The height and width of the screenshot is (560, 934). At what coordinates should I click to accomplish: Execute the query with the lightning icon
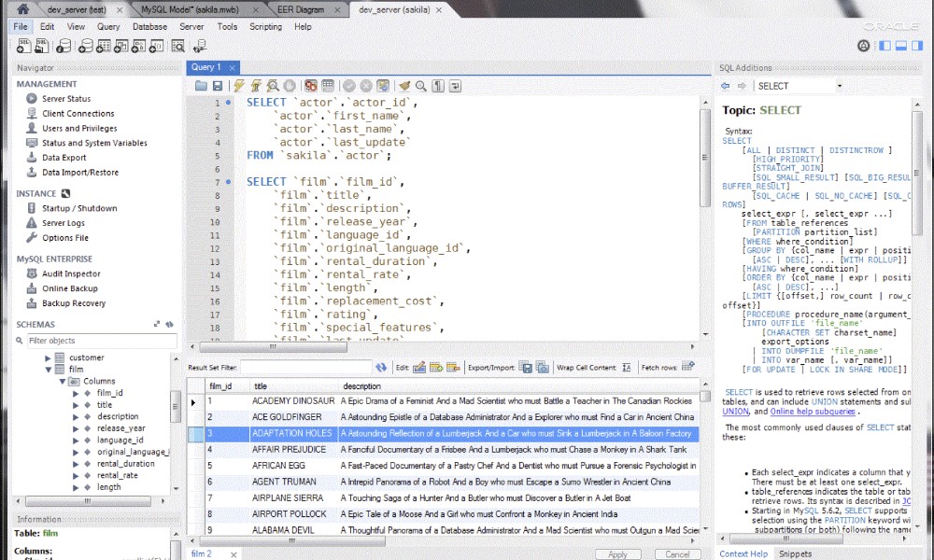click(x=239, y=86)
